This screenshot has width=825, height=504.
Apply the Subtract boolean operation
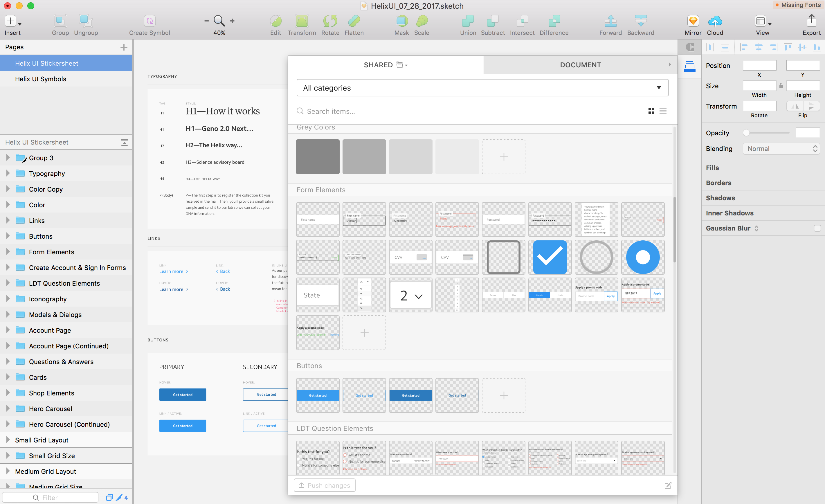click(493, 21)
